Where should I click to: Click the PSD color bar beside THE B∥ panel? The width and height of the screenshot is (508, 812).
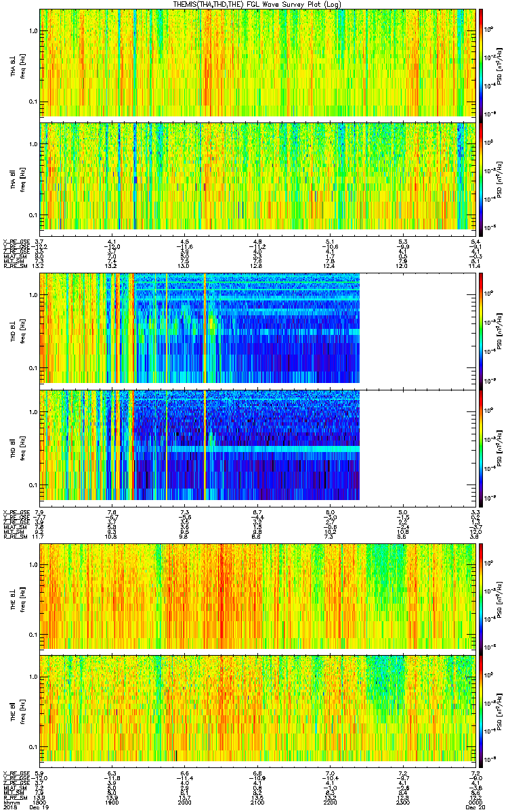(x=482, y=708)
